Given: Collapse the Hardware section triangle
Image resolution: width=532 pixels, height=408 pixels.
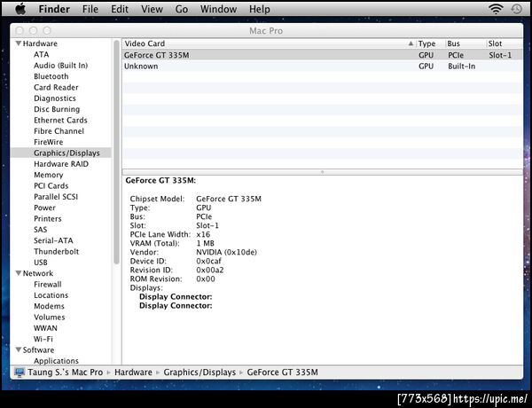Looking at the screenshot, I should [x=19, y=43].
